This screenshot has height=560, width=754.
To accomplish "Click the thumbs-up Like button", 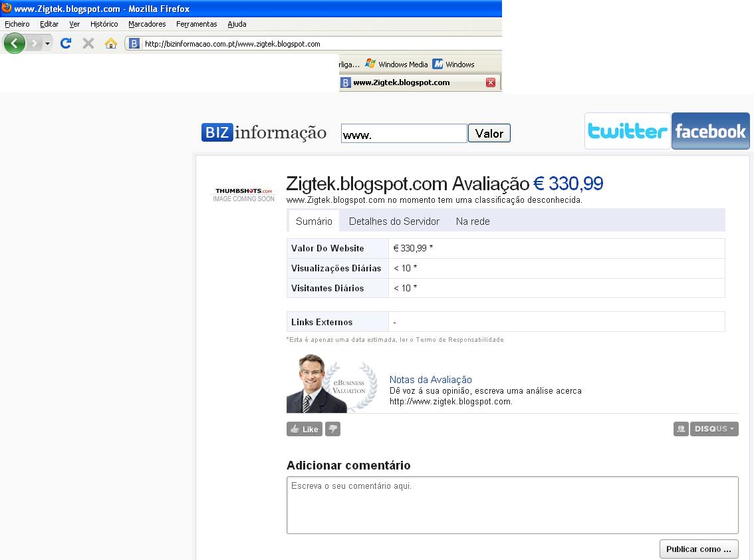I will [305, 429].
